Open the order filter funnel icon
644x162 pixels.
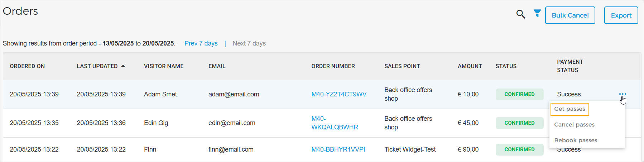click(x=537, y=14)
